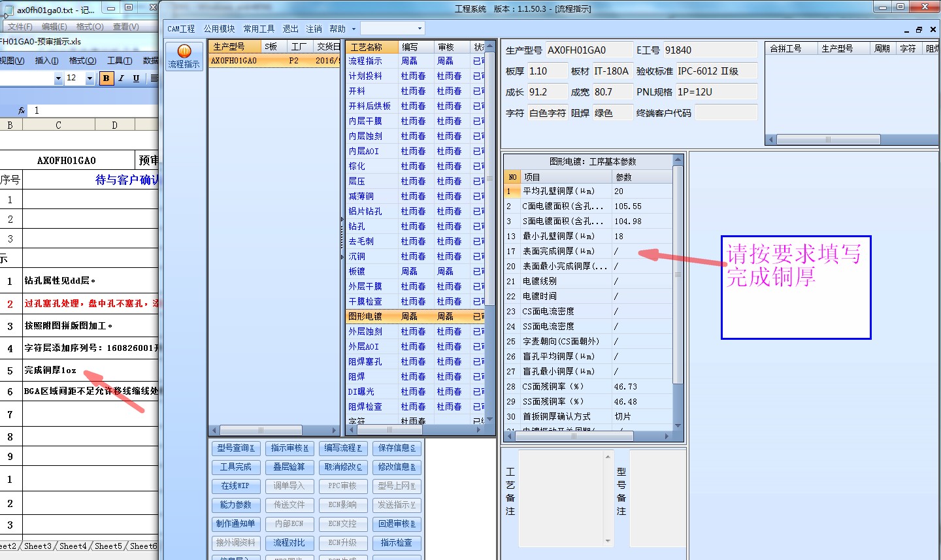This screenshot has width=941, height=560.
Task: Toggle Underline in the Excel toolbar
Action: point(136,78)
